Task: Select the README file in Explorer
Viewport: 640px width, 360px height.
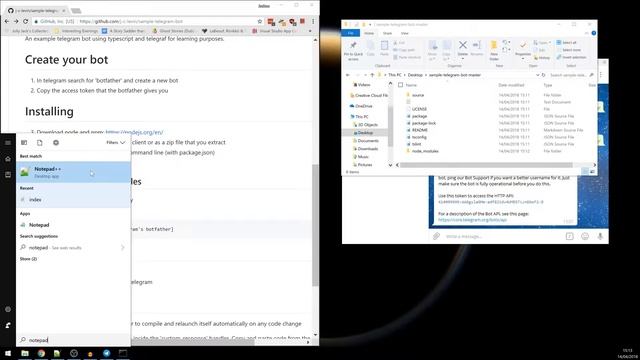Action: point(419,130)
